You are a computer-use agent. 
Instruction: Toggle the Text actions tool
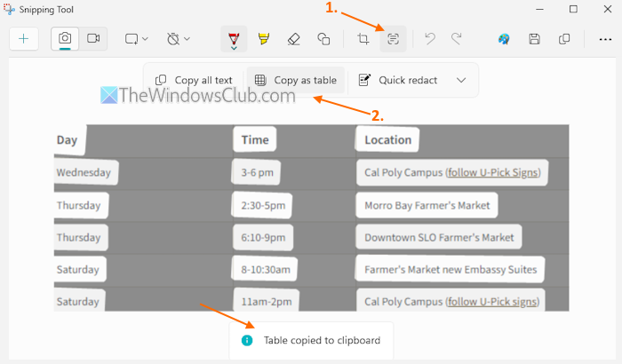pyautogui.click(x=393, y=39)
